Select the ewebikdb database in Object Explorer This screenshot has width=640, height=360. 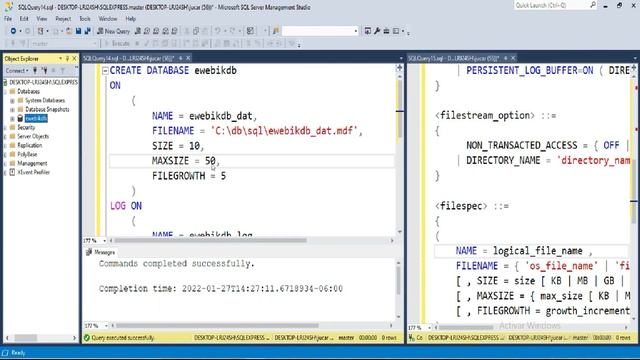pos(36,118)
